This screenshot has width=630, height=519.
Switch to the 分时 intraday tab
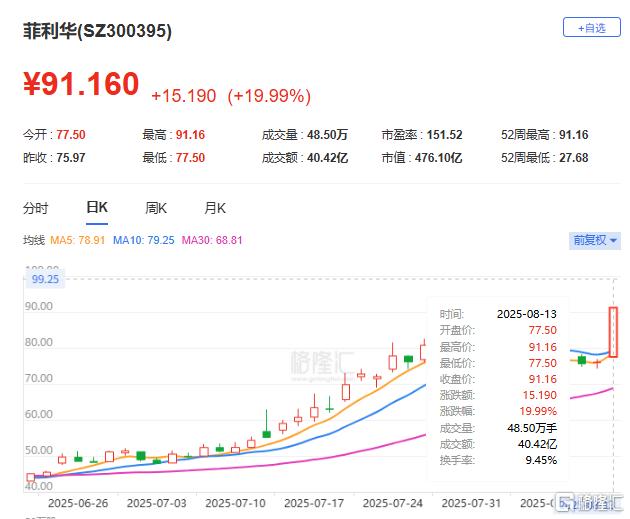pyautogui.click(x=35, y=208)
